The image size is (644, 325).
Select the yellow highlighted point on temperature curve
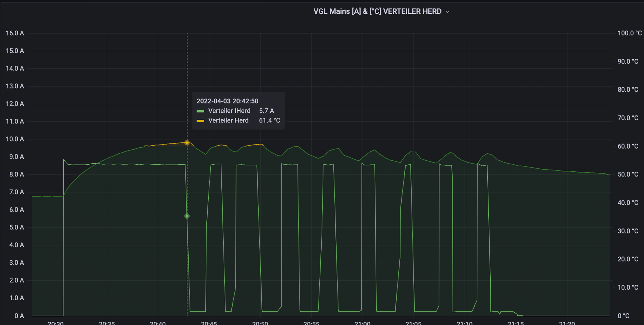click(x=187, y=143)
